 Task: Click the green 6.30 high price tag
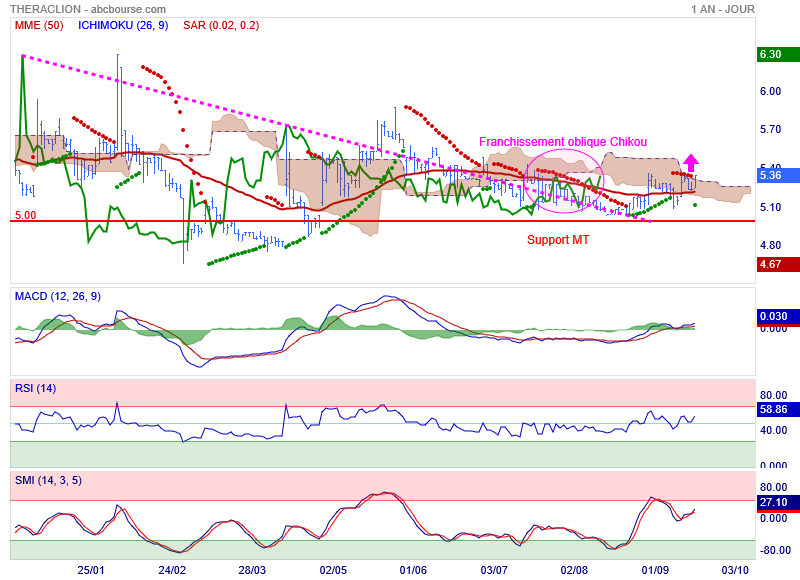point(778,54)
